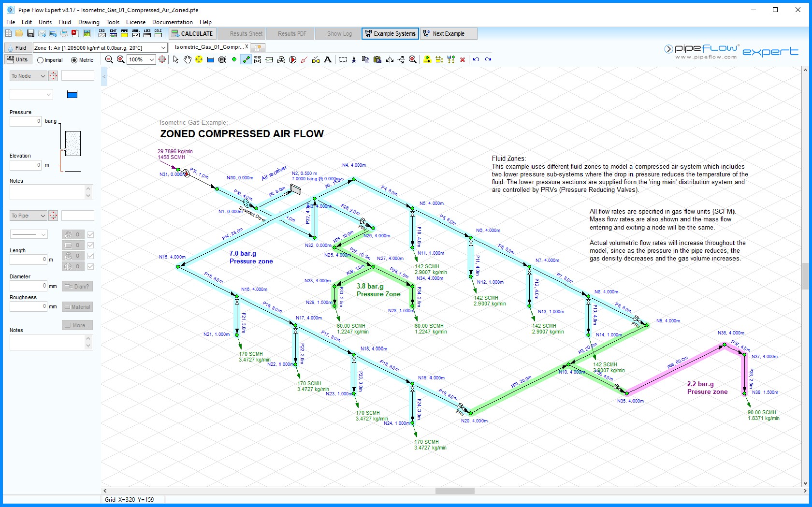Image resolution: width=812 pixels, height=507 pixels.
Task: Open the node type dropdown below To Node
Action: 31,95
